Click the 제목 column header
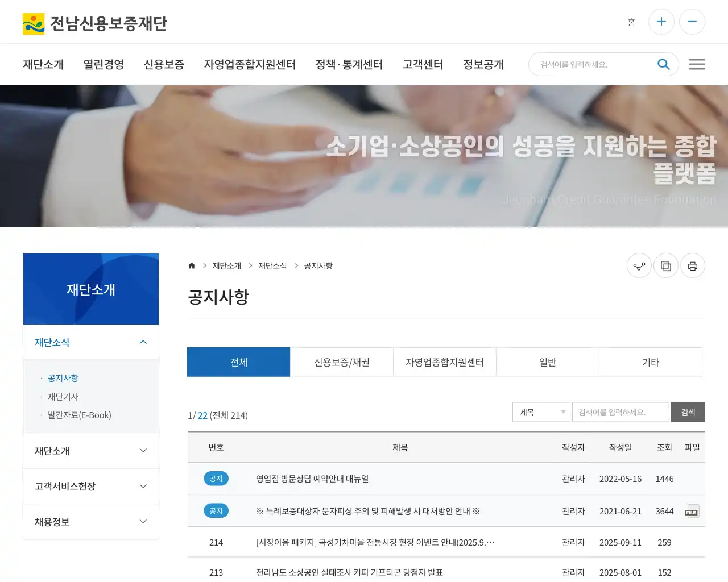The width and height of the screenshot is (728, 582). coord(400,447)
